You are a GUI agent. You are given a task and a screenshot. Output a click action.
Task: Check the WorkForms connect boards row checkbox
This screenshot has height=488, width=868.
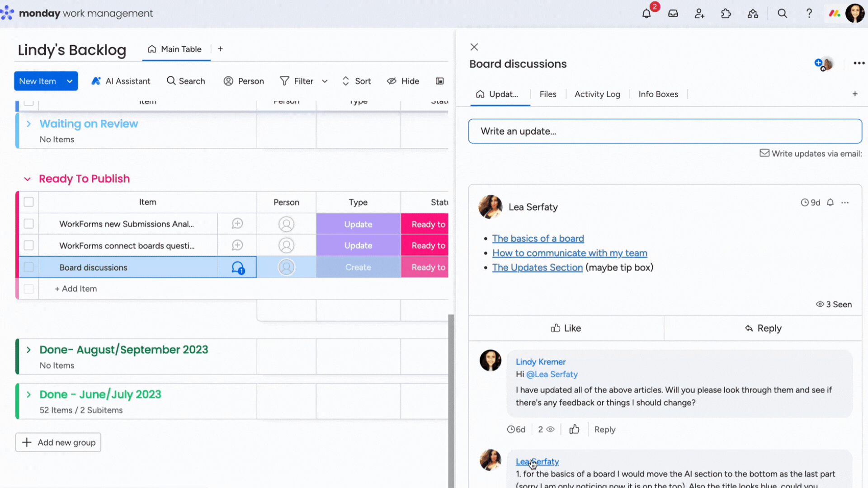[x=28, y=245]
